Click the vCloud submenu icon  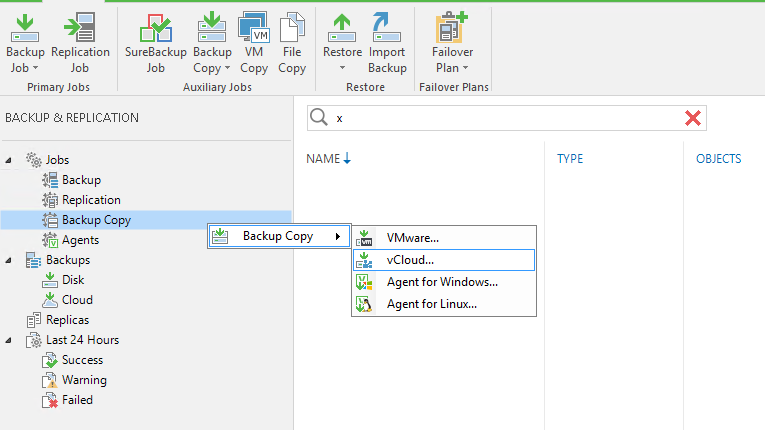pyautogui.click(x=364, y=260)
